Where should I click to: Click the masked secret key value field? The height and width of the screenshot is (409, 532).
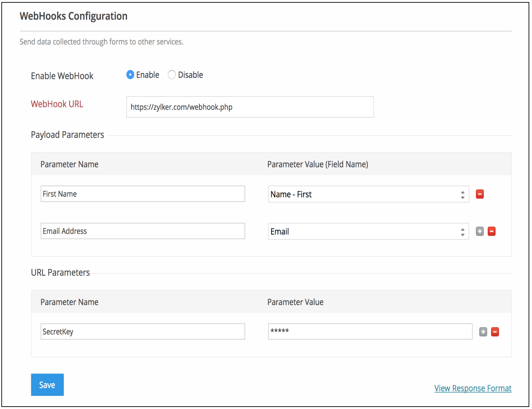point(370,331)
